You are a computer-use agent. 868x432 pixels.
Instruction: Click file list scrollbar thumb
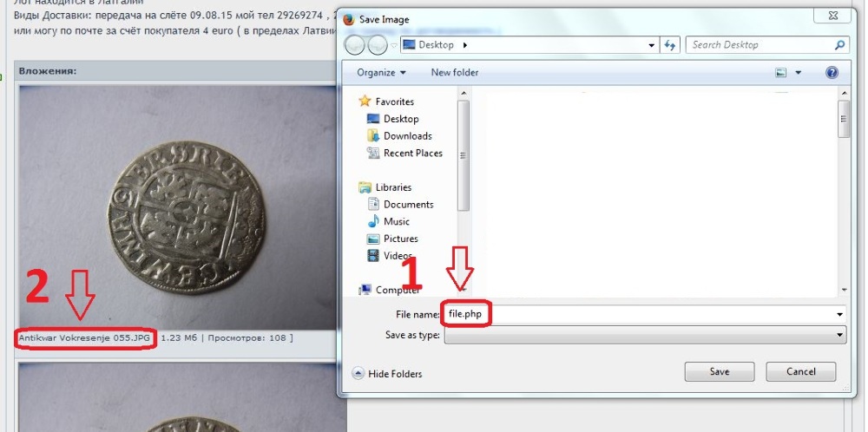click(x=843, y=119)
